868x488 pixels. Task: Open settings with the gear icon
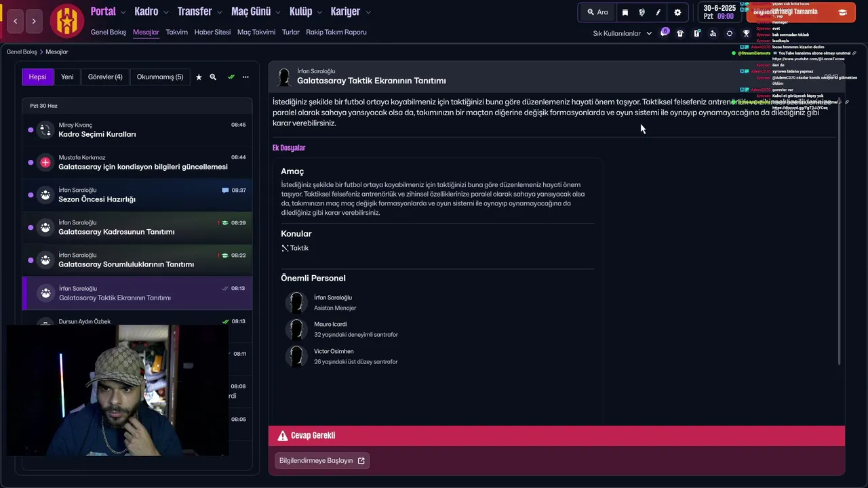click(677, 12)
